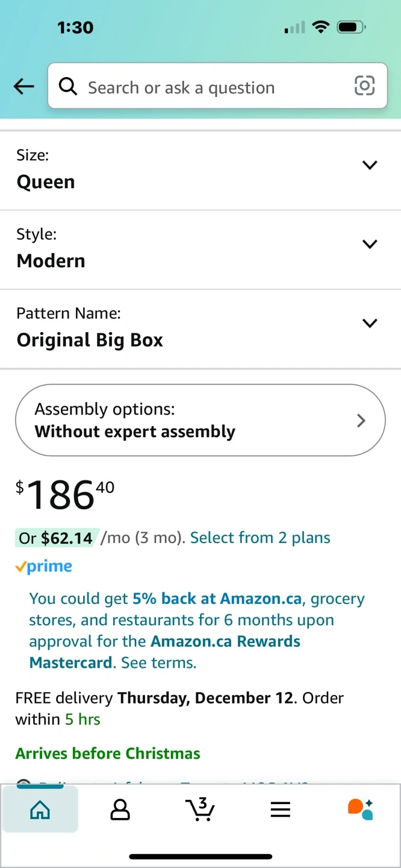
Task: Open the shopping cart icon
Action: point(200,810)
